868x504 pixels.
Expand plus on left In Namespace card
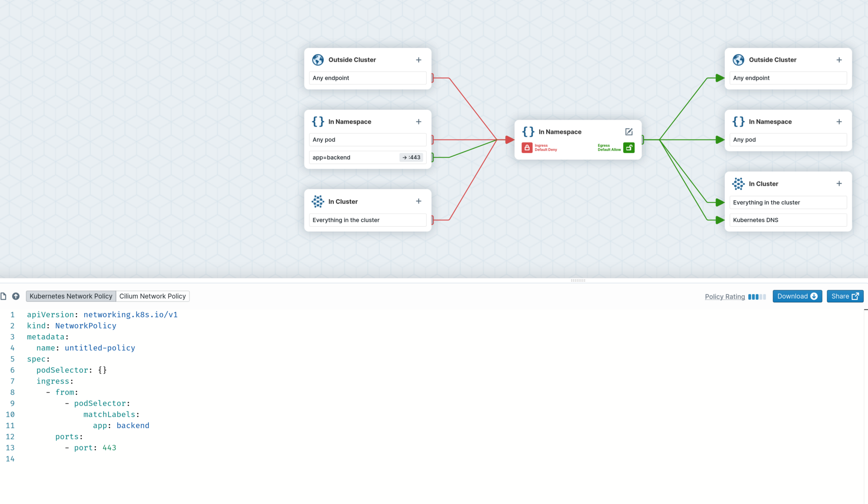418,122
